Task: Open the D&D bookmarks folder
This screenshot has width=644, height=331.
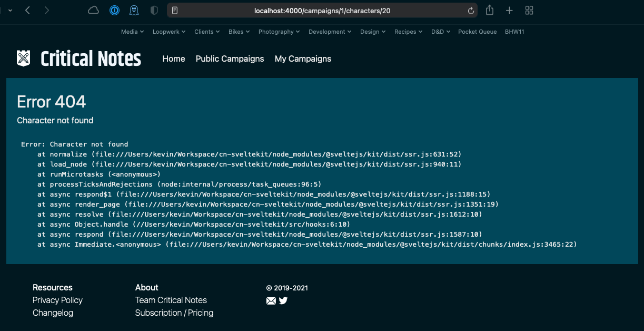Action: (441, 32)
